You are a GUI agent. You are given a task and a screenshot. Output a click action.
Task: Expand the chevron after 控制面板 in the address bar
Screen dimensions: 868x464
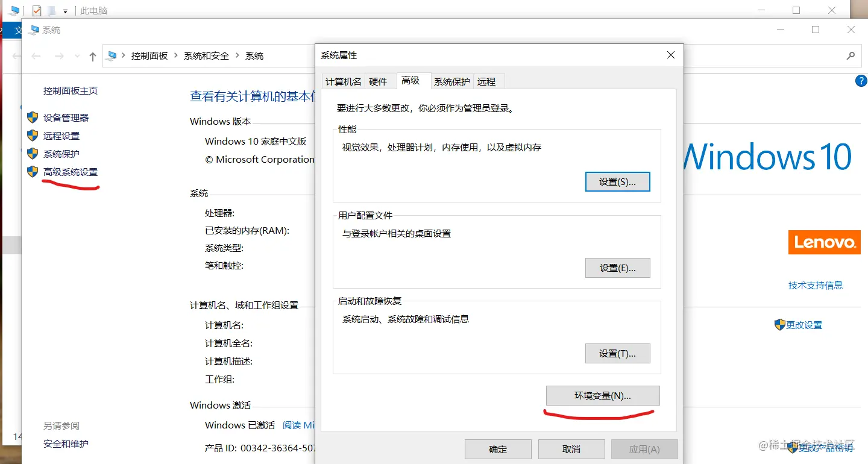pyautogui.click(x=176, y=56)
